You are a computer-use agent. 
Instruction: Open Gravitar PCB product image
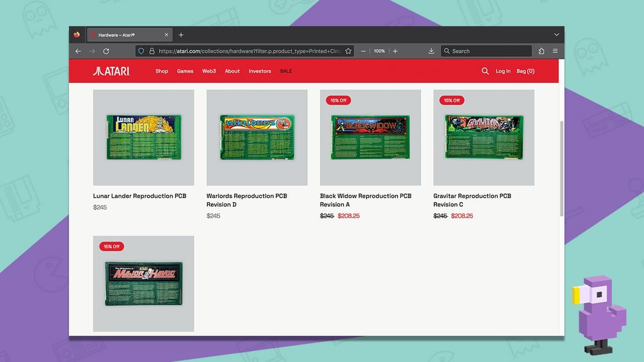tap(484, 137)
